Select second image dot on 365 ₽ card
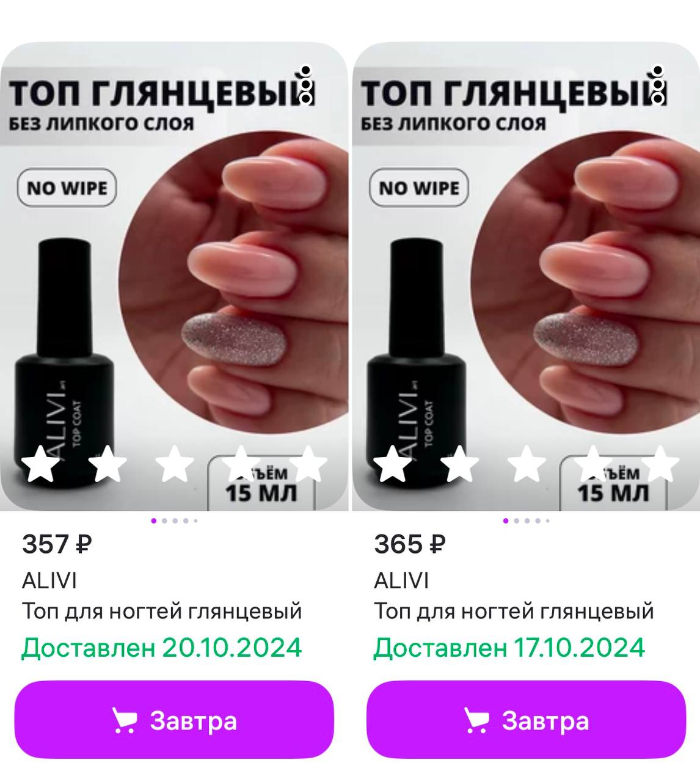The width and height of the screenshot is (700, 782). 517,521
